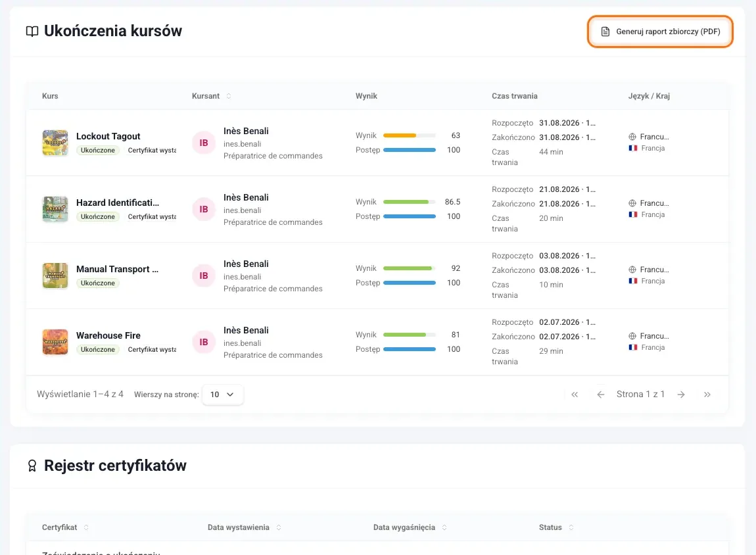The height and width of the screenshot is (555, 756).
Task: Sort certificates by Data wygaśnięcia
Action: click(x=444, y=527)
